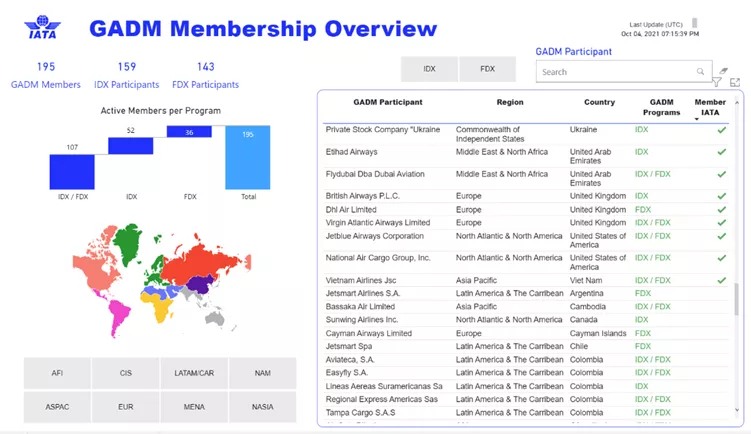Select the Etihad Airways row name
Image resolution: width=751 pixels, height=434 pixels.
(352, 152)
